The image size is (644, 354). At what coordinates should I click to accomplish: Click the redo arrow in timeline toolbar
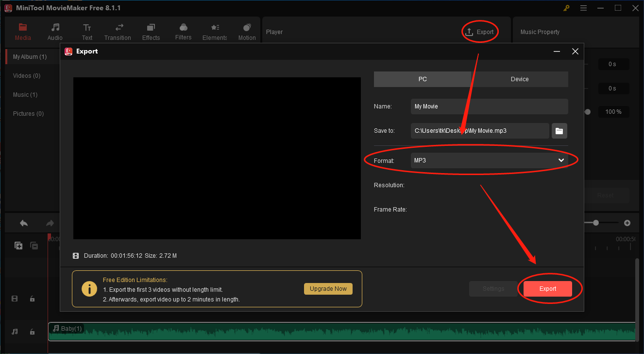coord(50,223)
